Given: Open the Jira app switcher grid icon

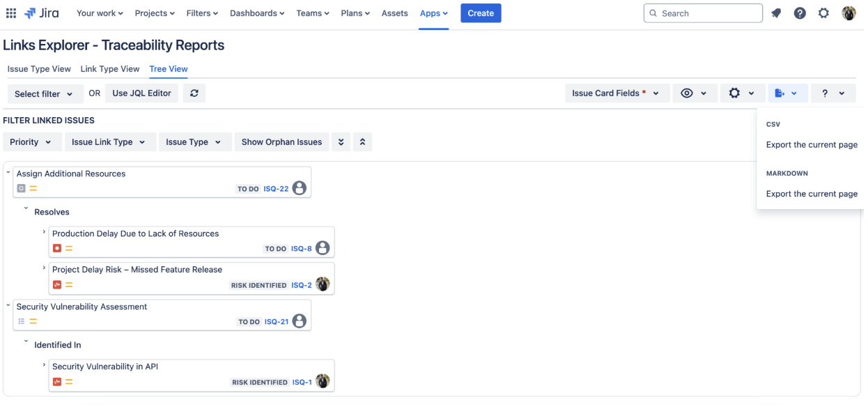Looking at the screenshot, I should tap(11, 13).
